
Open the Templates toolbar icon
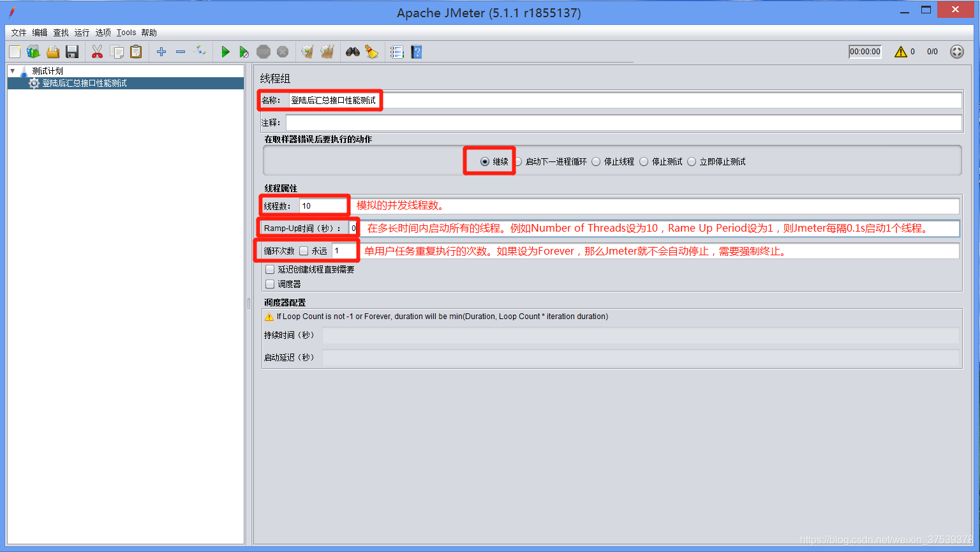34,52
